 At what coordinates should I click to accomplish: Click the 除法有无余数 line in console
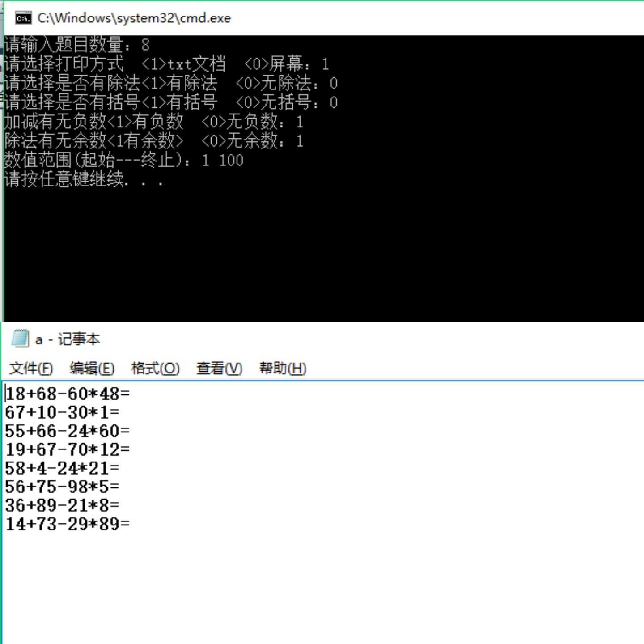(154, 141)
